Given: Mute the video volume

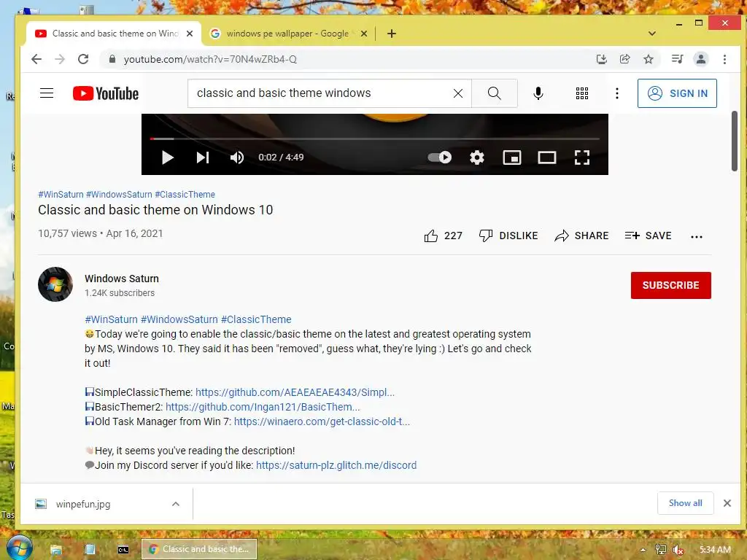Looking at the screenshot, I should pos(237,157).
